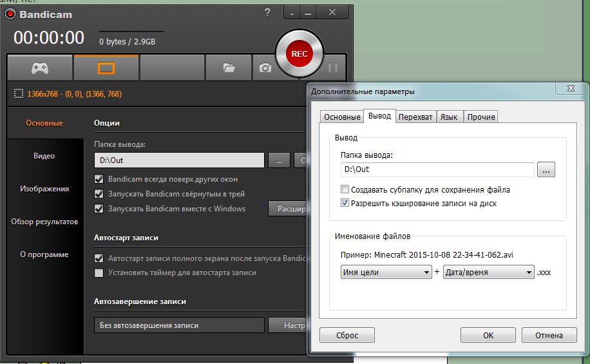Click the Расшир button in Bandicam options

tap(288, 209)
